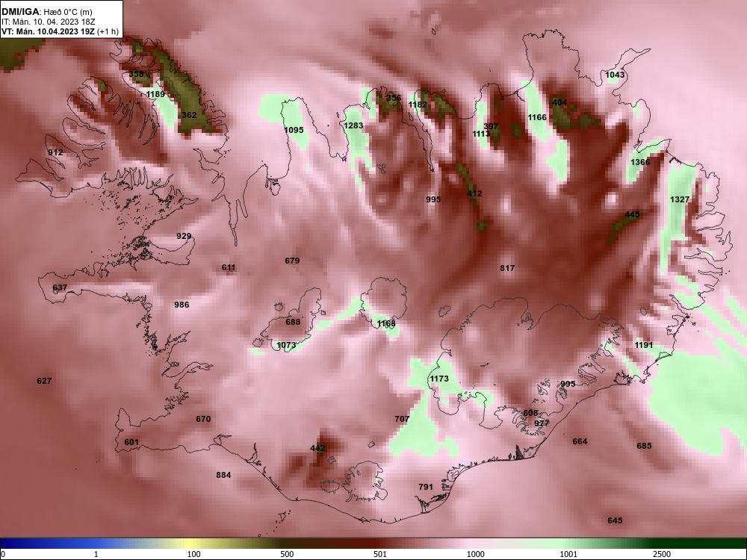Screen dimensions: 747x560
Task: Click the 685 label
Action: pyautogui.click(x=644, y=446)
